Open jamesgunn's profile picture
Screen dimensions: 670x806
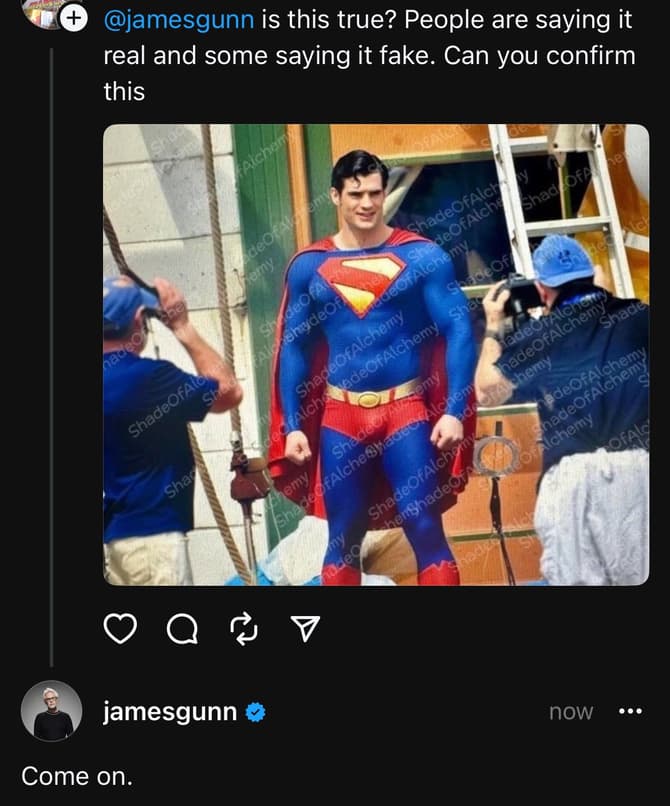(x=52, y=711)
